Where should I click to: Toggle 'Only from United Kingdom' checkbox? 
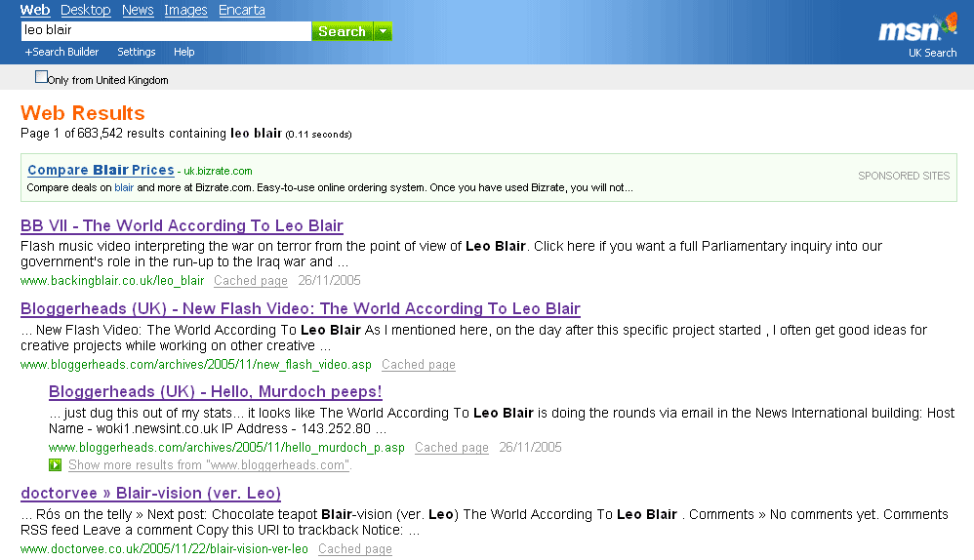click(x=41, y=77)
